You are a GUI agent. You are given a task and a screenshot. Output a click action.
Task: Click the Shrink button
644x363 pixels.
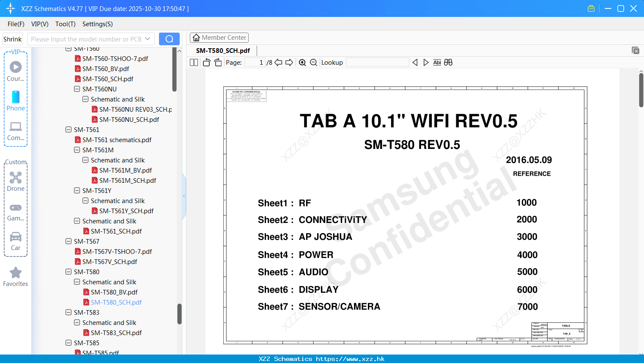point(13,39)
